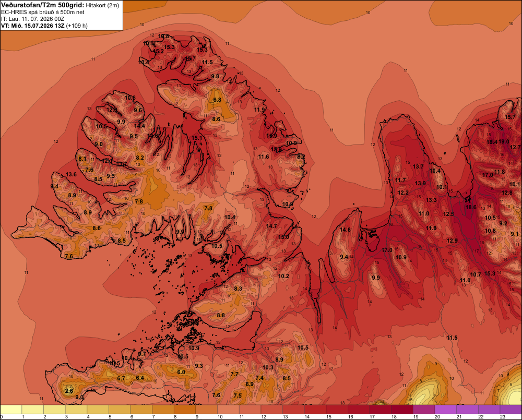
Task: Choose the dark red 18–19 legend swatch
Action: click(x=402, y=410)
